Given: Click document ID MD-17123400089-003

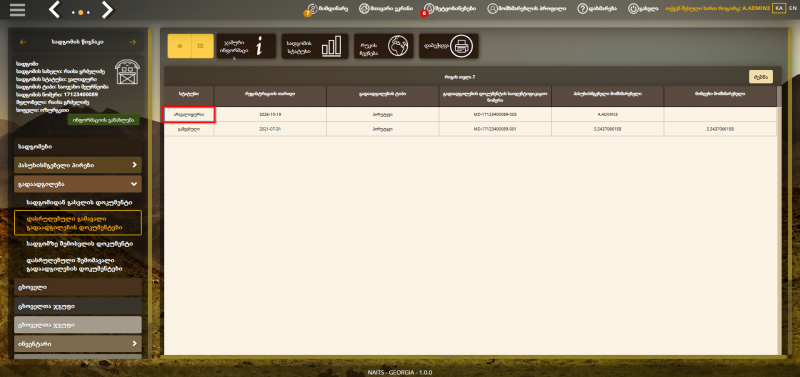Looking at the screenshot, I should 495,115.
